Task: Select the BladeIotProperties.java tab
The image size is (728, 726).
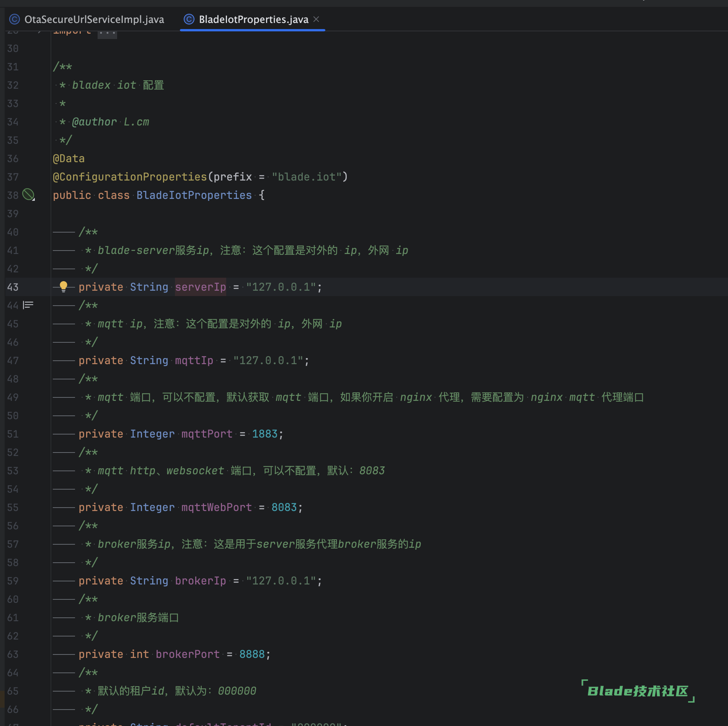Action: click(x=253, y=19)
